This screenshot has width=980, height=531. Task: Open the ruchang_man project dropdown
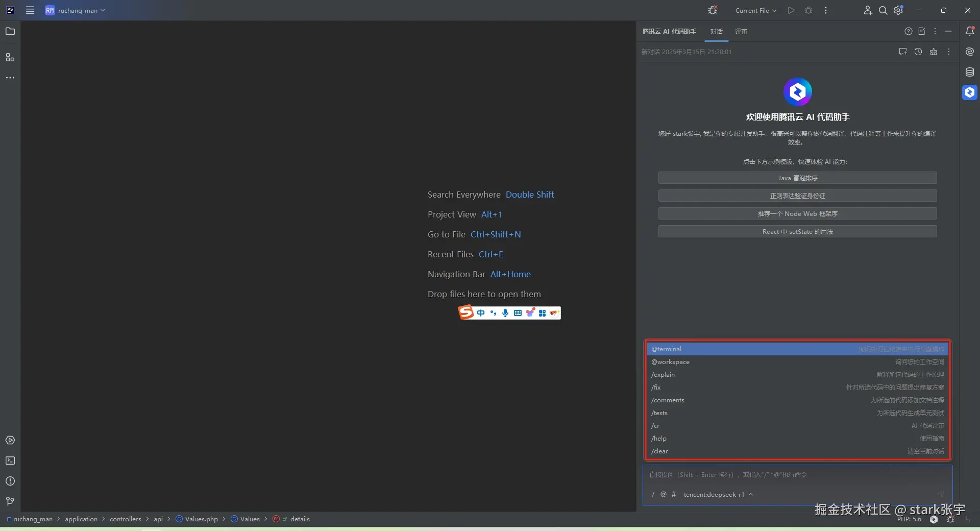coord(75,10)
